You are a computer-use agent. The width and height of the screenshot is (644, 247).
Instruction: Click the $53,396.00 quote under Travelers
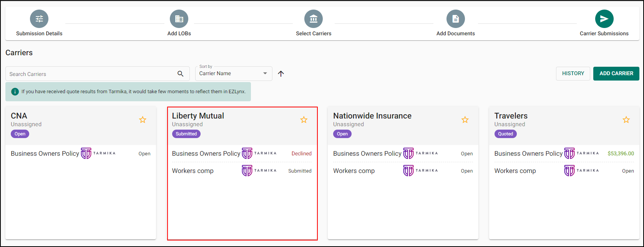pyautogui.click(x=621, y=153)
